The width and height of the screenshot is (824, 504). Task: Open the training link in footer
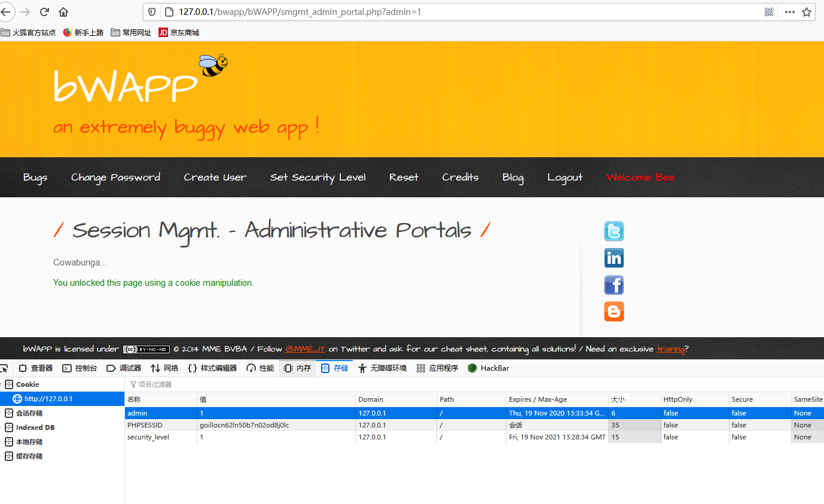click(x=670, y=349)
